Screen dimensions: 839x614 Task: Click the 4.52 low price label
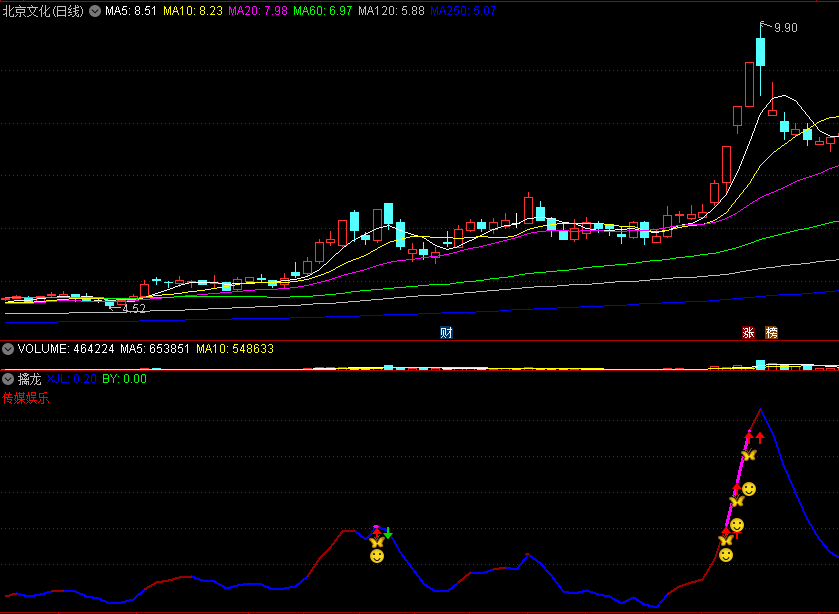click(x=133, y=308)
